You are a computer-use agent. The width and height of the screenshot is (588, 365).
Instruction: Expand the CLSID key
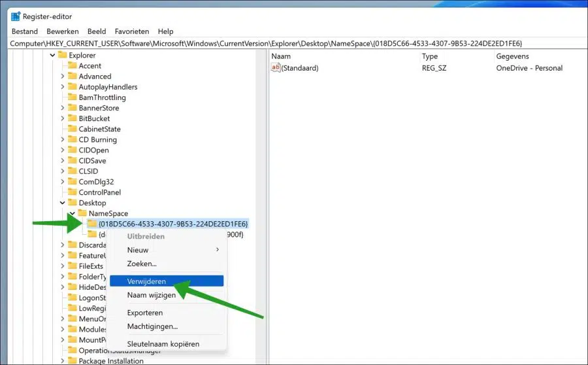point(62,171)
